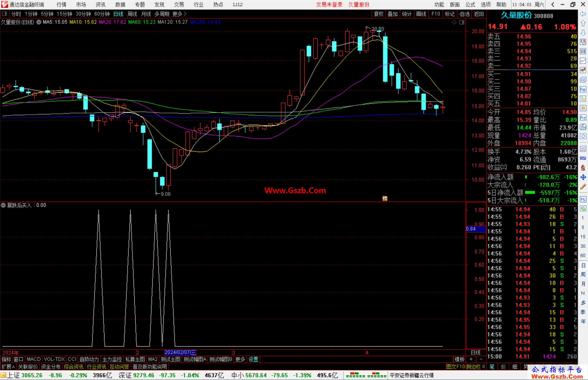588x380 pixels.
Task: Click the 统计 statistics button
Action: (407, 14)
